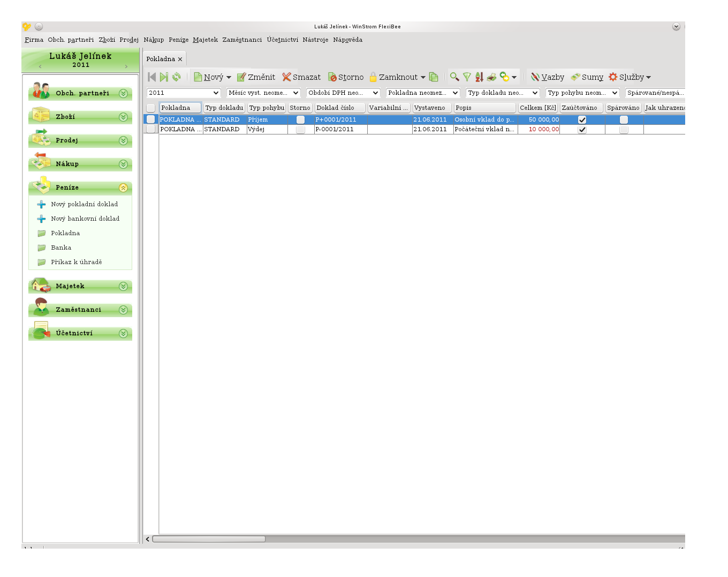This screenshot has width=728, height=577.
Task: Click the Zaměstnanci person icon
Action: click(x=41, y=306)
